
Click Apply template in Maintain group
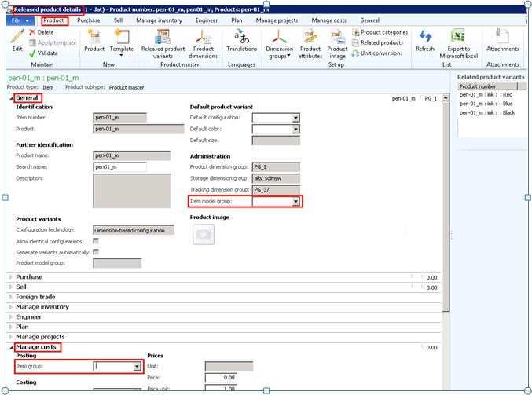coord(53,42)
